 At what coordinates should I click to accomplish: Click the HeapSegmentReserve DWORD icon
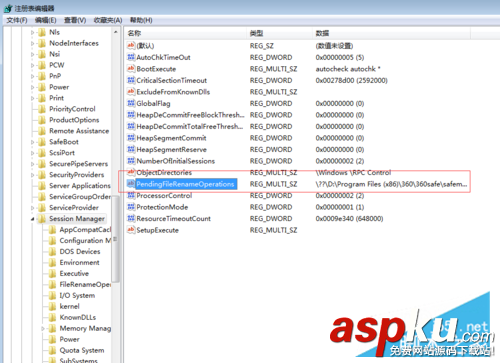(x=131, y=149)
